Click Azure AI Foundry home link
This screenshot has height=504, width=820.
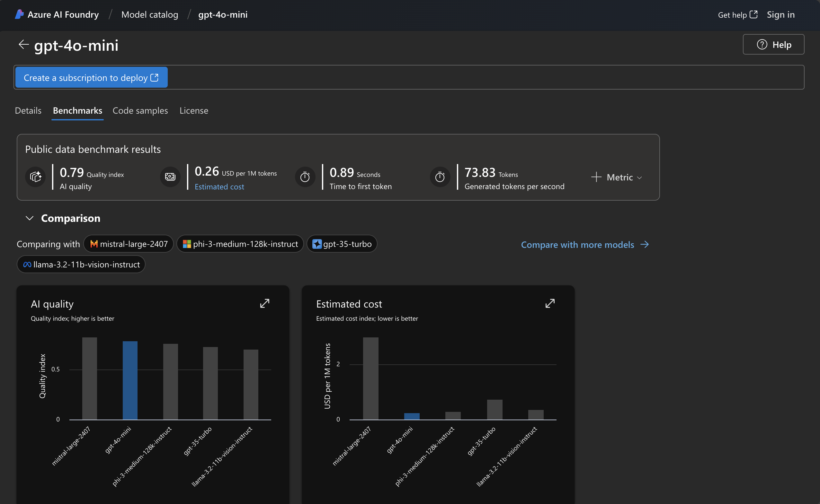click(63, 15)
